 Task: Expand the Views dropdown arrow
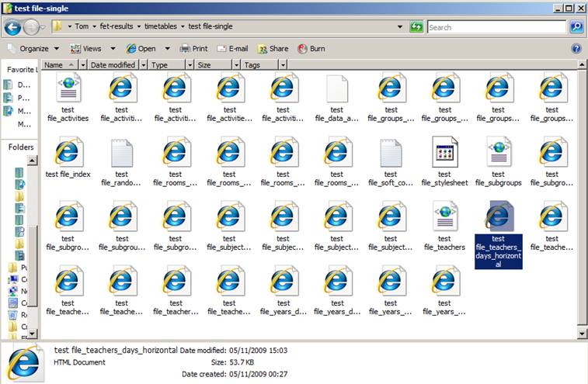113,48
